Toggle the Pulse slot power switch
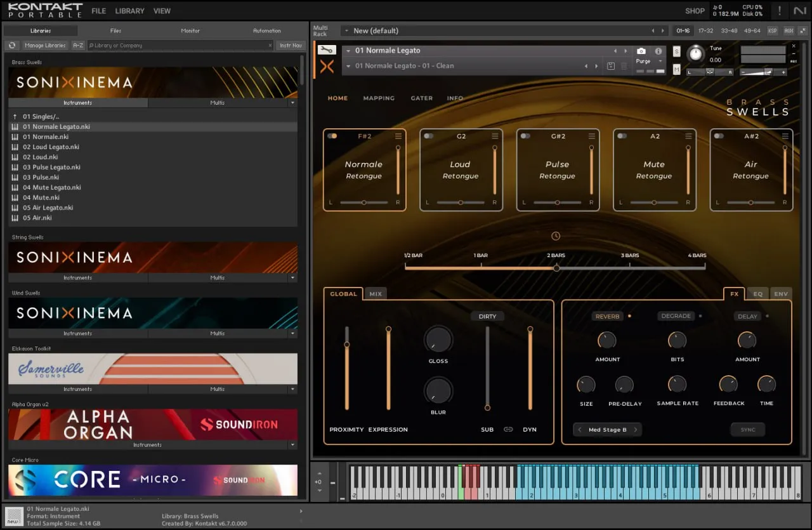 [x=526, y=136]
